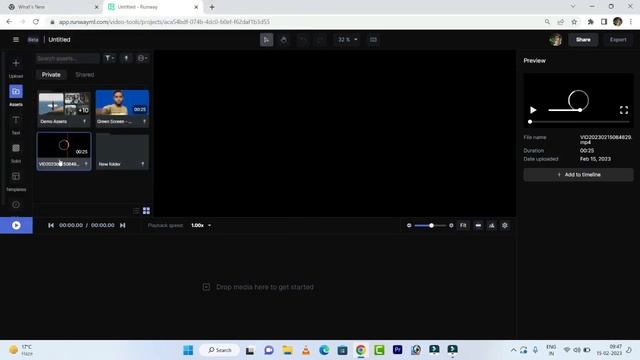Click the redo arrow icon

(x=321, y=40)
